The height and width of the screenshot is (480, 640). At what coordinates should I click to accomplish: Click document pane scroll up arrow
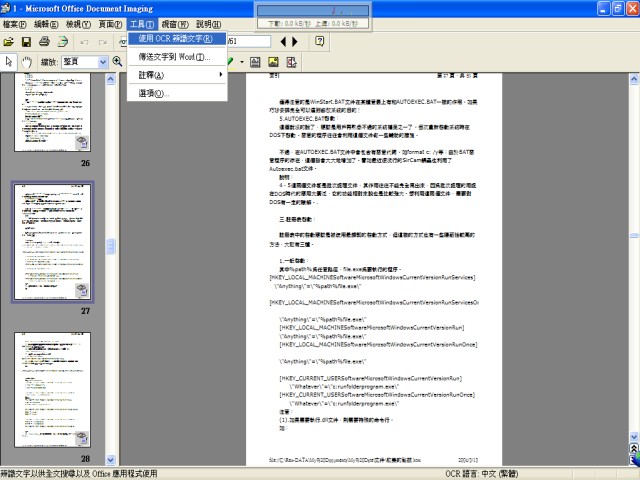coord(634,79)
